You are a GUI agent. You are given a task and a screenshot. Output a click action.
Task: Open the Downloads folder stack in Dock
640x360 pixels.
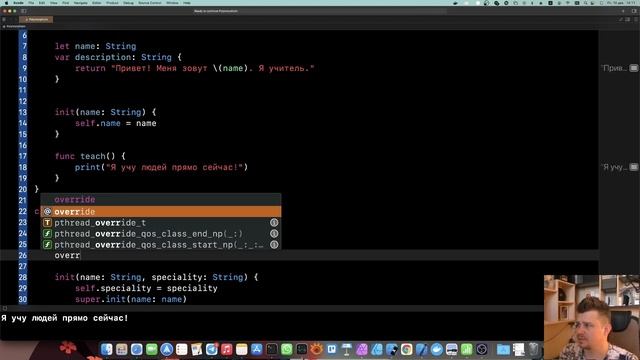click(x=503, y=349)
